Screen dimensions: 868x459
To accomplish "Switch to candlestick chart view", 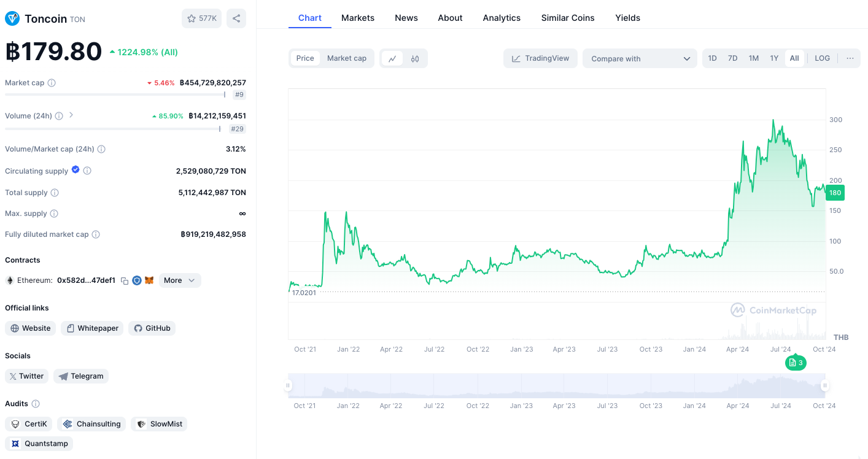I will click(415, 58).
